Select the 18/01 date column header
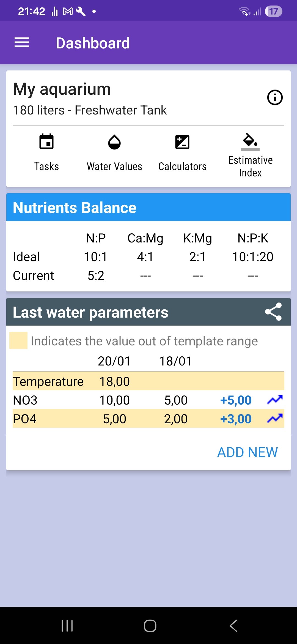Screen dimensions: 297x644 176,361
